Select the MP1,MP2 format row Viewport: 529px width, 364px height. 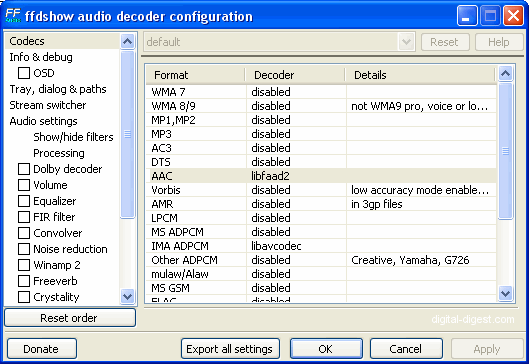point(321,120)
